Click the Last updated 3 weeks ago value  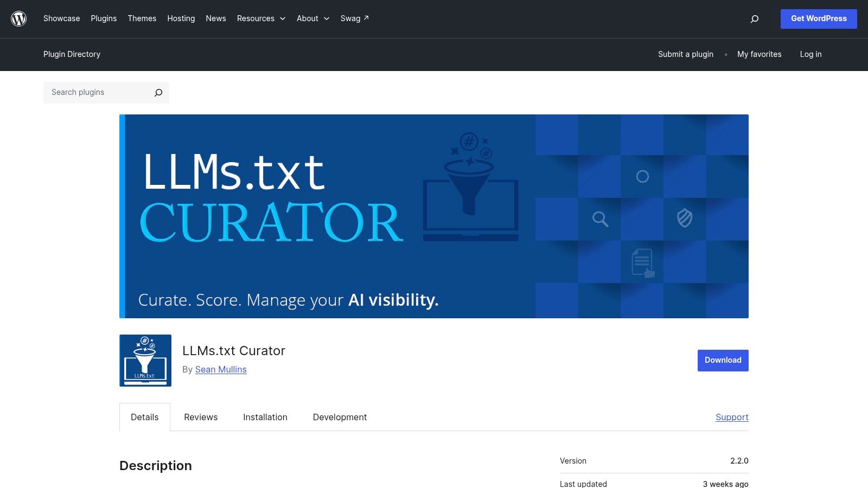pyautogui.click(x=725, y=484)
